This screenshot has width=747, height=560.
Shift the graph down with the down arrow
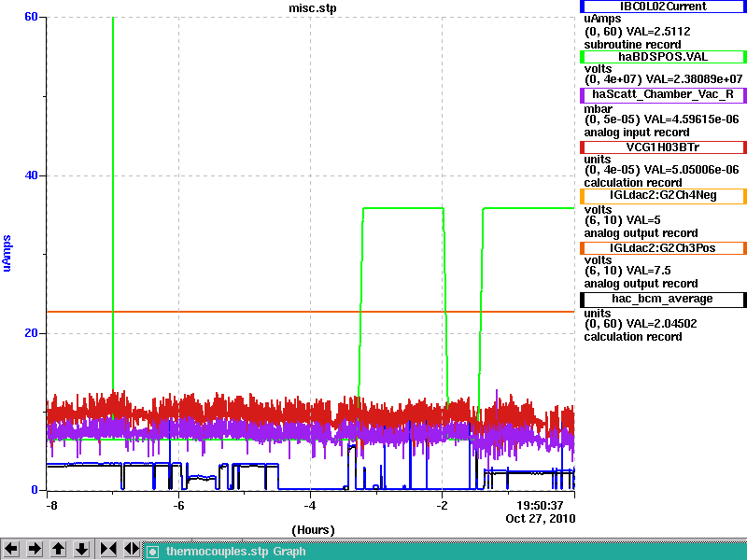pyautogui.click(x=82, y=549)
